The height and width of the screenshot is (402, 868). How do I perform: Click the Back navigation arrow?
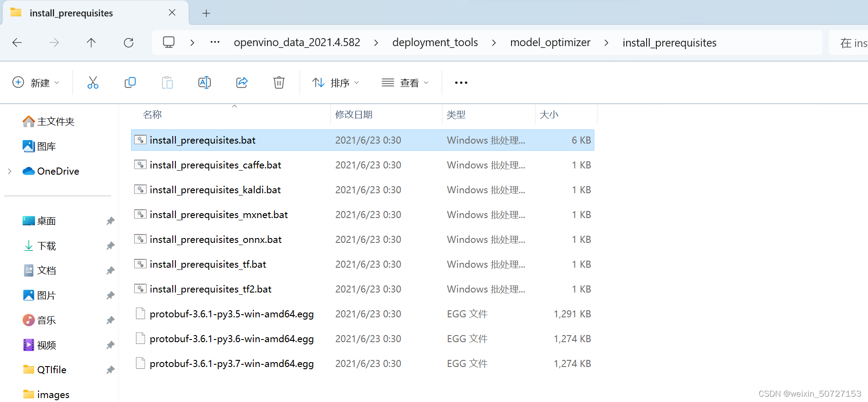17,43
